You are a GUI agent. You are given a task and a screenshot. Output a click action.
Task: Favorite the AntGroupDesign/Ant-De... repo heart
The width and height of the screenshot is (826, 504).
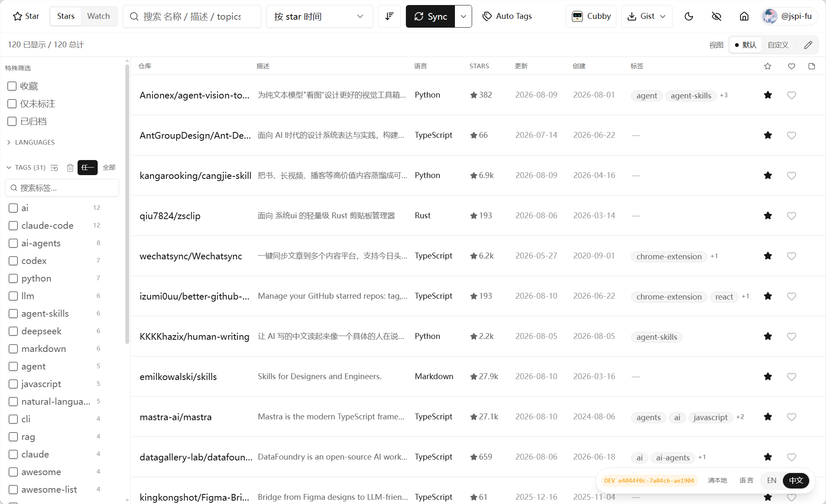[x=792, y=135]
